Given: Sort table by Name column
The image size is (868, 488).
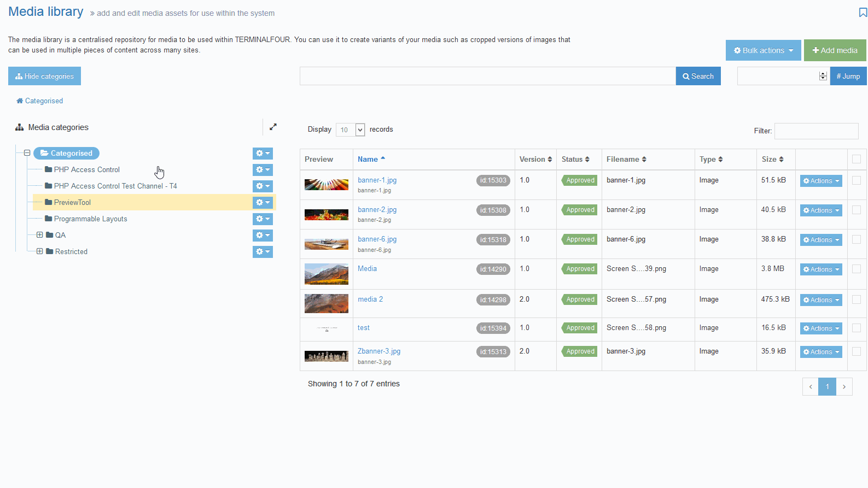Looking at the screenshot, I should tap(434, 159).
